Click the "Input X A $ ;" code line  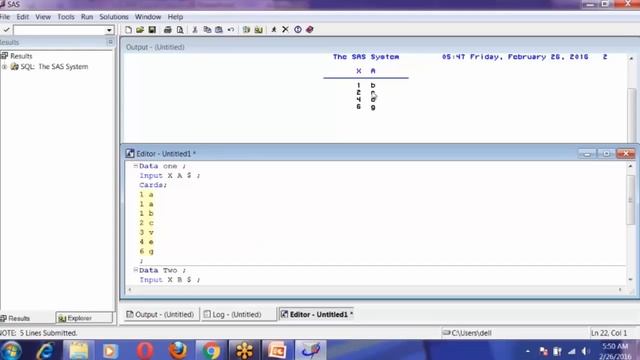coord(170,176)
